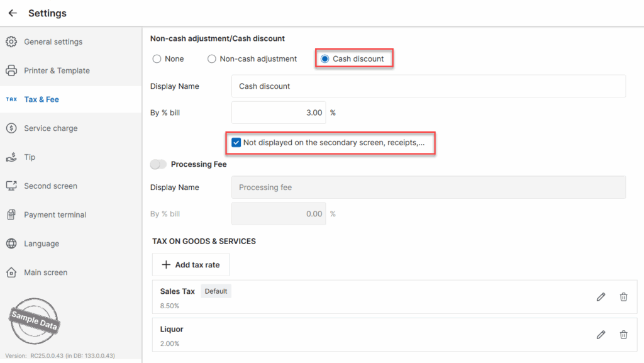Select the None radio option

[x=157, y=59]
